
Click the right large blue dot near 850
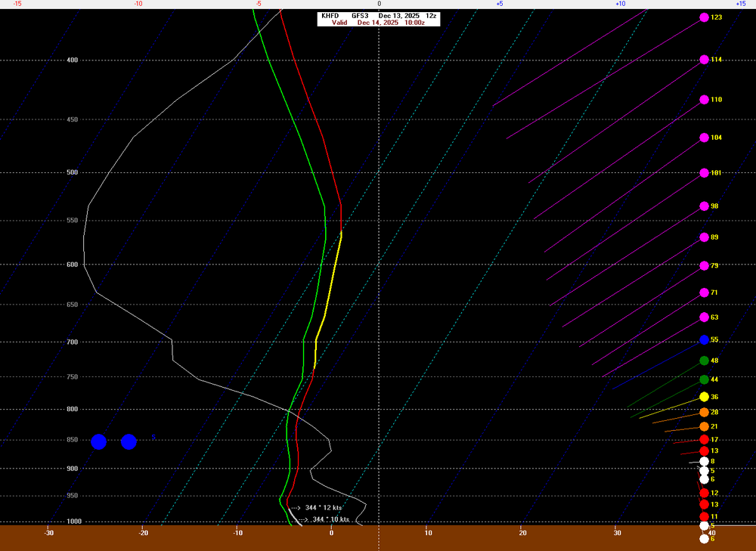[x=129, y=442]
